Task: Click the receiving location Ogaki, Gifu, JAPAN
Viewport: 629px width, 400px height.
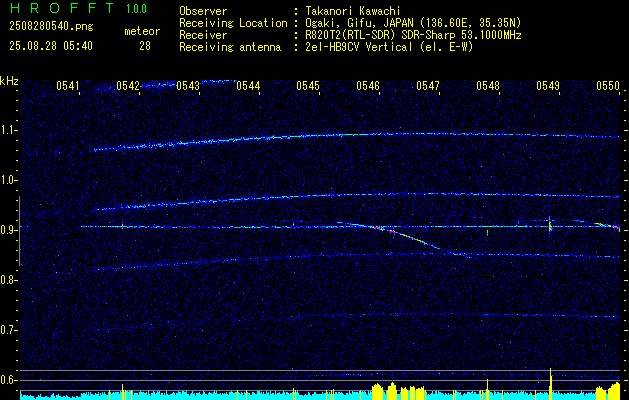Action: click(x=412, y=23)
